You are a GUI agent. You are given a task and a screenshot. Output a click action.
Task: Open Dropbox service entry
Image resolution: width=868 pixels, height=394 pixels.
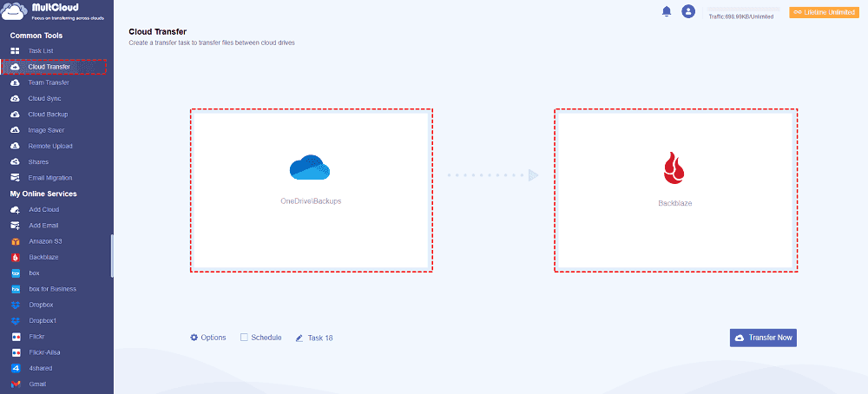41,305
